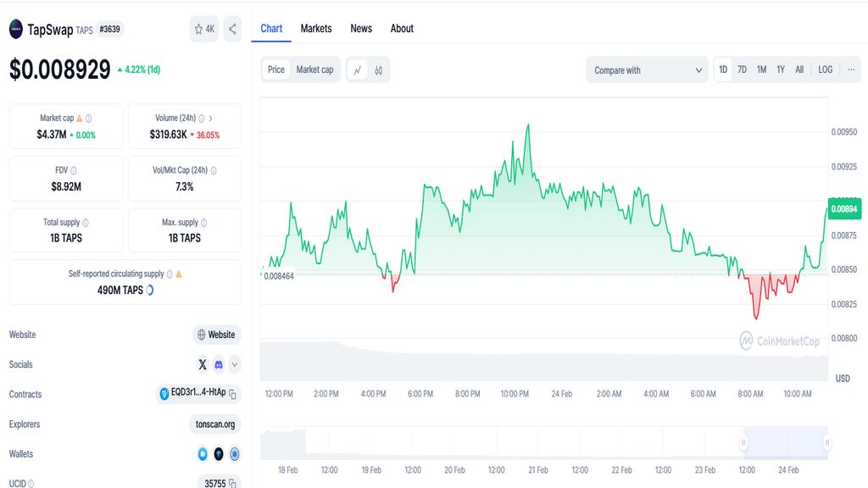
Task: Open contract EQD3r1...4-HtAp link
Action: 198,393
